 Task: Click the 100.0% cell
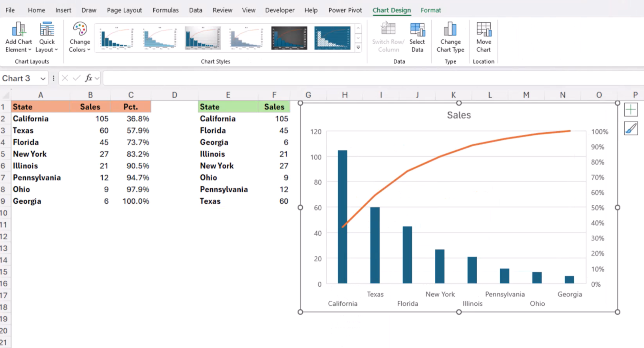click(x=131, y=201)
